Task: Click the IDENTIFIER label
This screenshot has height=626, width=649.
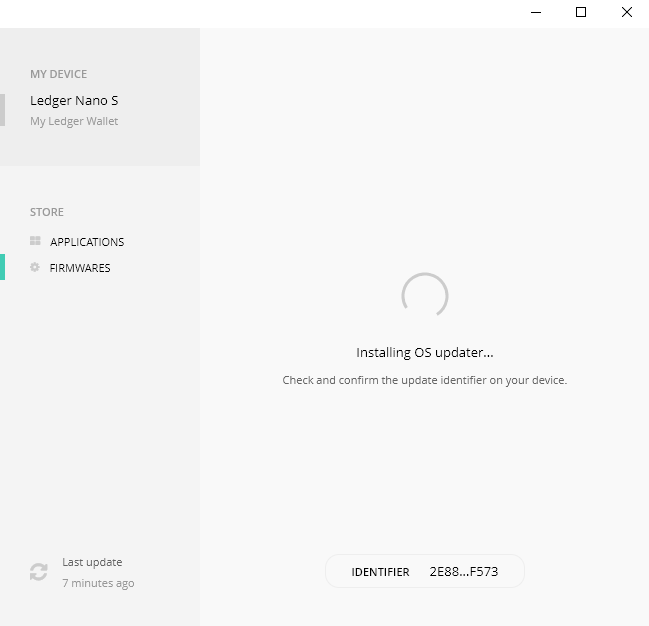Action: tap(380, 572)
